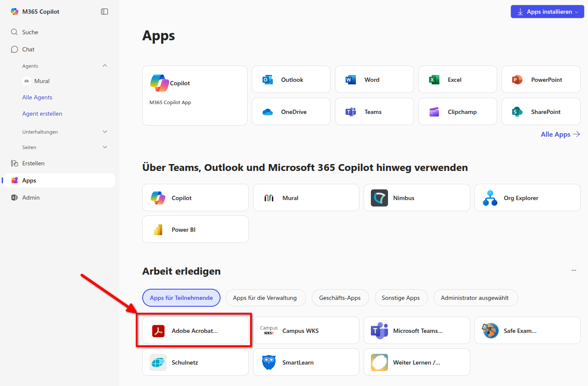Click the Clipchamp label text
Viewport: 588px width, 386px height.
tap(462, 112)
